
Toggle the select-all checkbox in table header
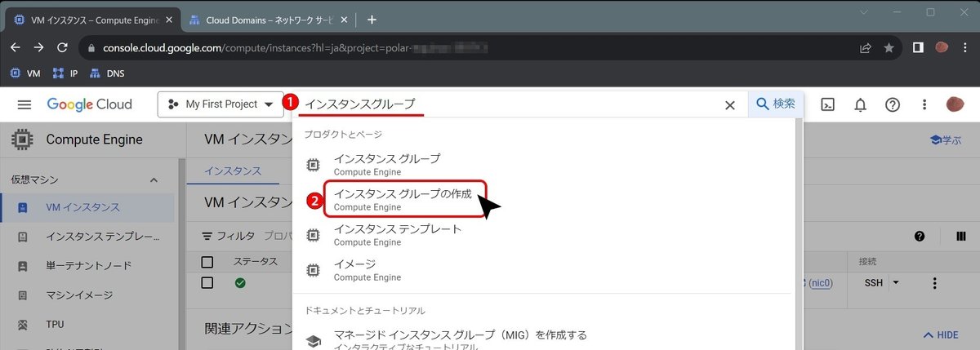point(207,262)
